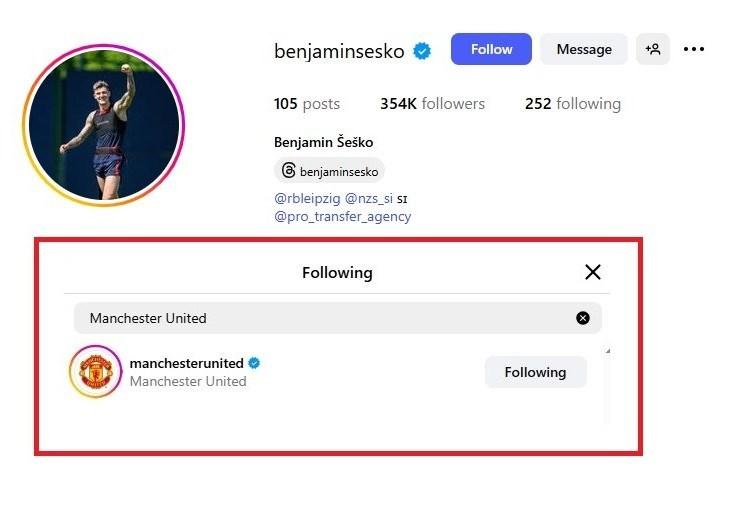Click the Message button
Viewport: 730px width, 509px height.
[584, 49]
